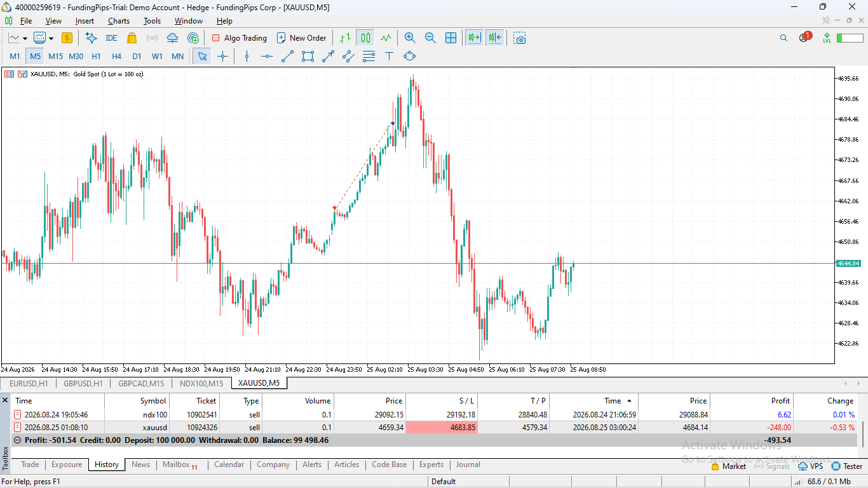868x488 pixels.
Task: Switch the chart to bar chart
Action: (x=345, y=38)
